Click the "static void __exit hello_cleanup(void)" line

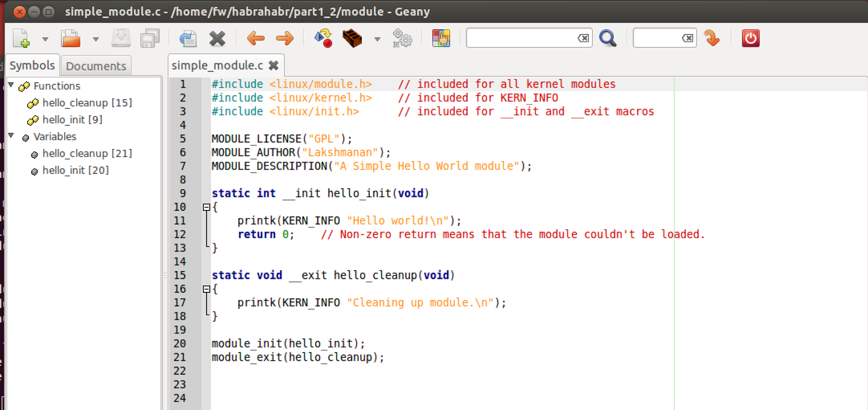point(333,276)
